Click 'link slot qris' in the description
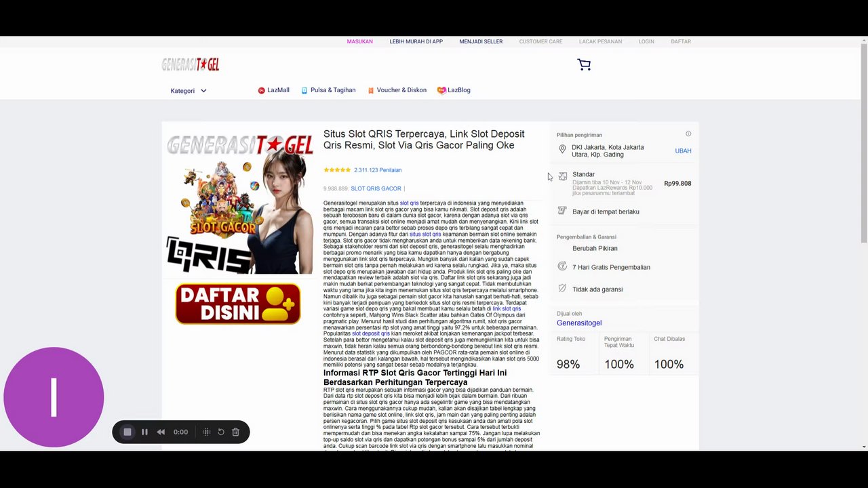Viewport: 868px width, 488px height. pos(507,308)
